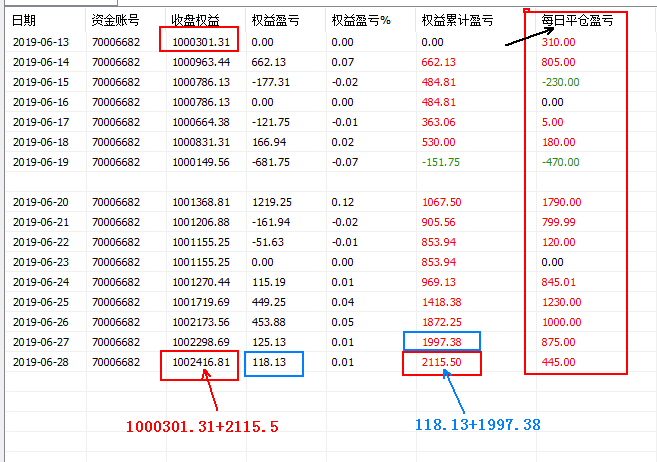Click equity P/L value -51.63
This screenshot has width=657, height=462.
(268, 242)
